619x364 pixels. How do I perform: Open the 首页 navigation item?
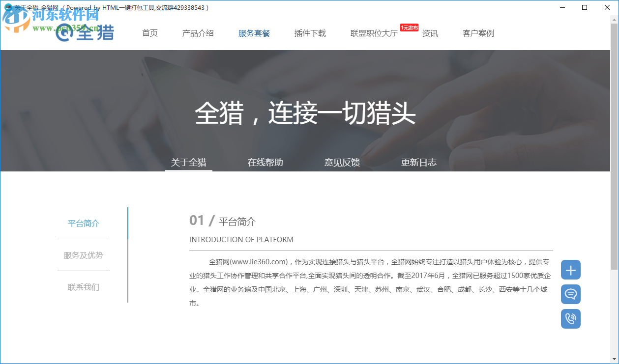(x=150, y=33)
